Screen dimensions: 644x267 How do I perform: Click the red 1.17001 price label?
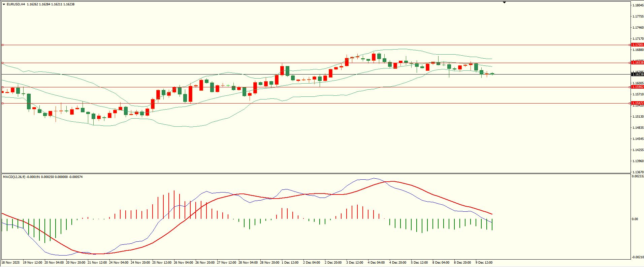pyautogui.click(x=638, y=45)
